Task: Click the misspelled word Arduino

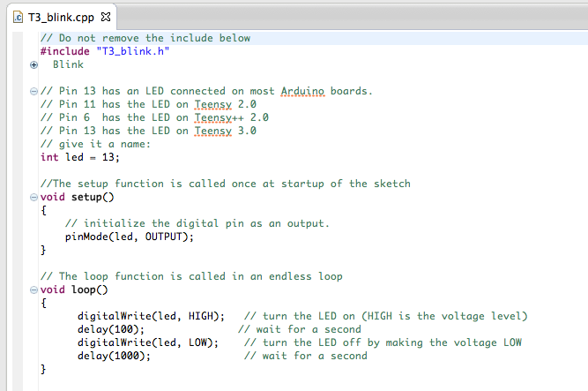Action: click(x=302, y=91)
